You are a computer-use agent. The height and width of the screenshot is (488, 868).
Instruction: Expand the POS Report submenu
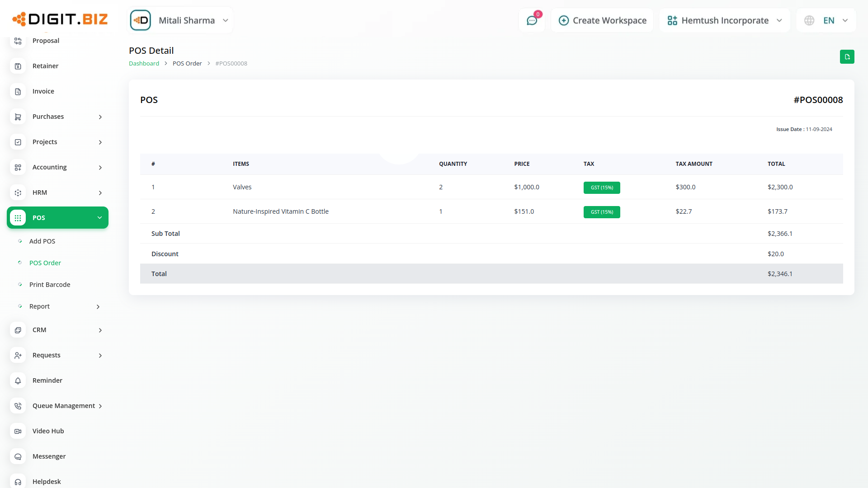click(98, 307)
